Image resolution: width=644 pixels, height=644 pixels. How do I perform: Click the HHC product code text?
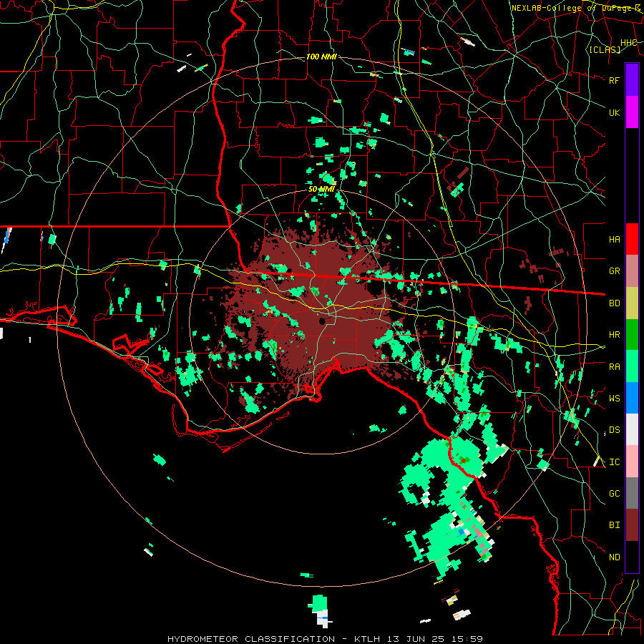click(x=628, y=42)
